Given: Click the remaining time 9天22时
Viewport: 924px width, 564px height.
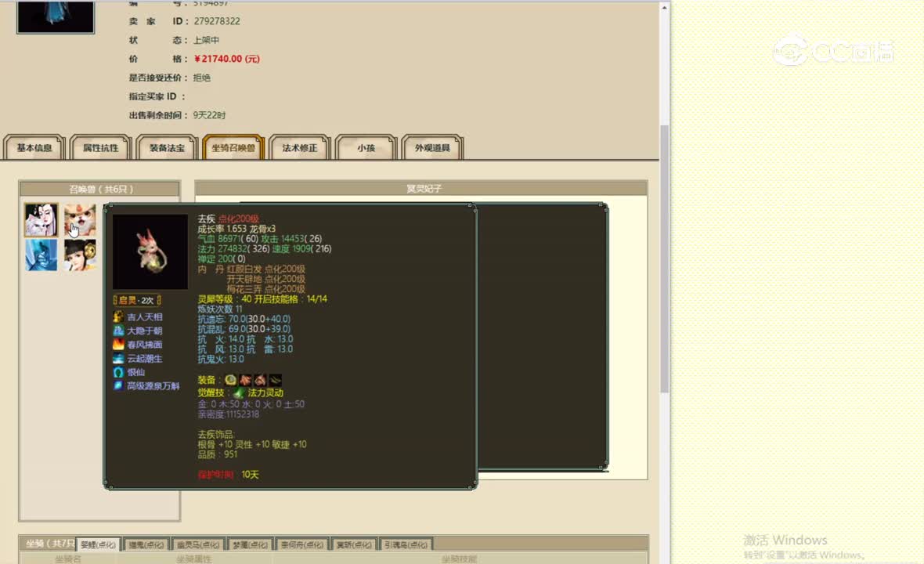Looking at the screenshot, I should point(209,115).
